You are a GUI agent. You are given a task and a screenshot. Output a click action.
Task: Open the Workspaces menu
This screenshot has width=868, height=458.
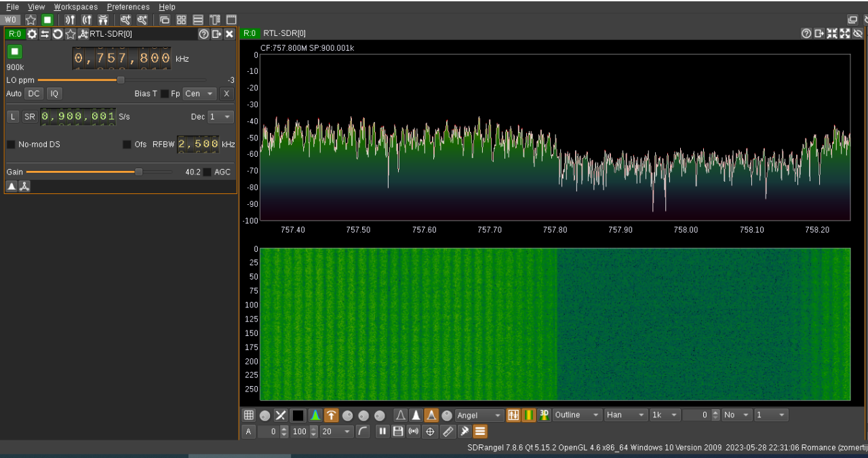[75, 7]
